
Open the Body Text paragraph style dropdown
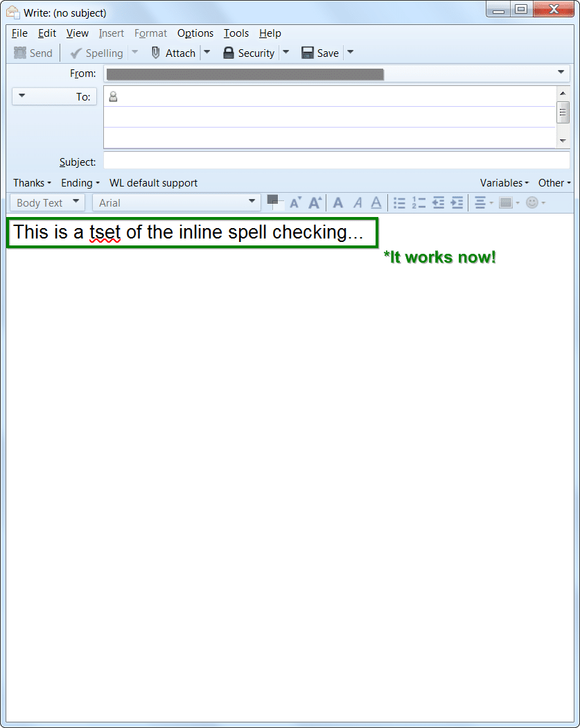[49, 202]
